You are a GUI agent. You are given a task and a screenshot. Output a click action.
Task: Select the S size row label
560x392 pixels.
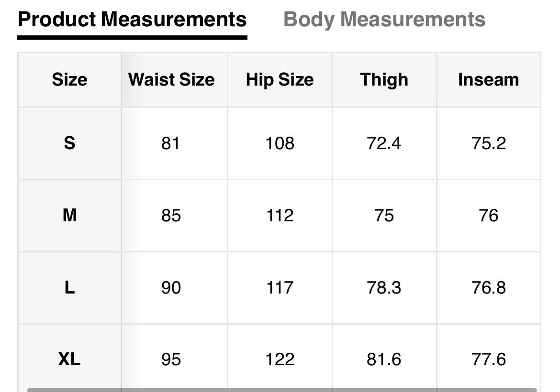pos(69,143)
